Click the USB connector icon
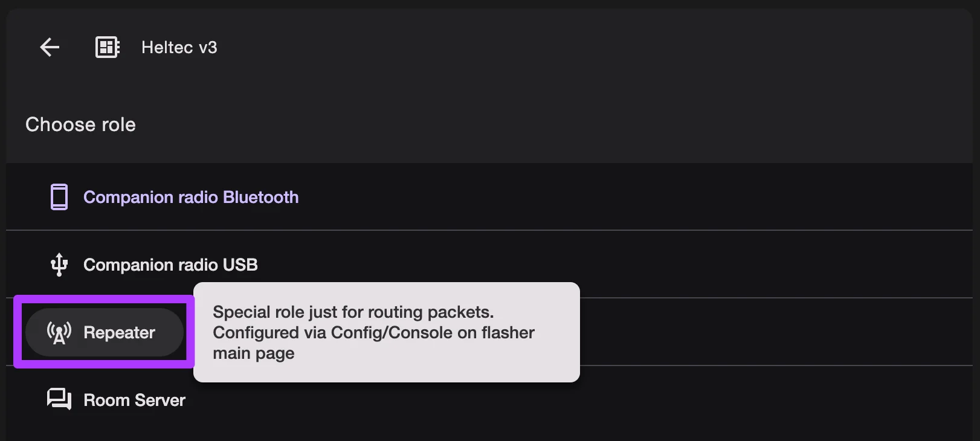980x441 pixels. tap(59, 265)
